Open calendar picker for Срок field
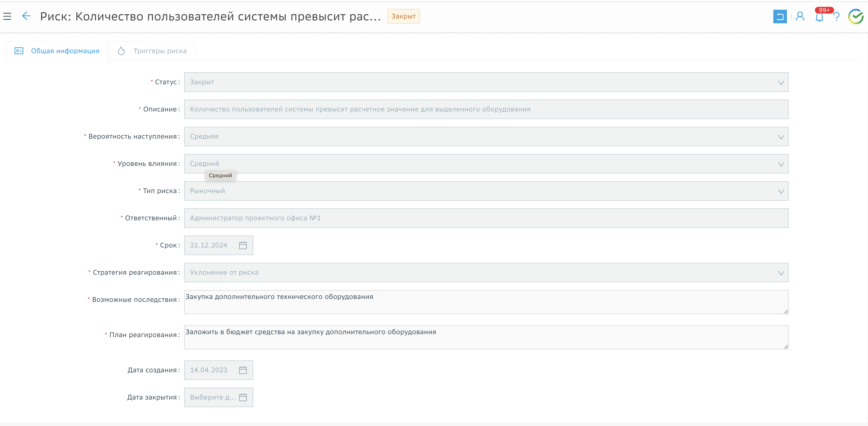The height and width of the screenshot is (426, 868). point(243,245)
